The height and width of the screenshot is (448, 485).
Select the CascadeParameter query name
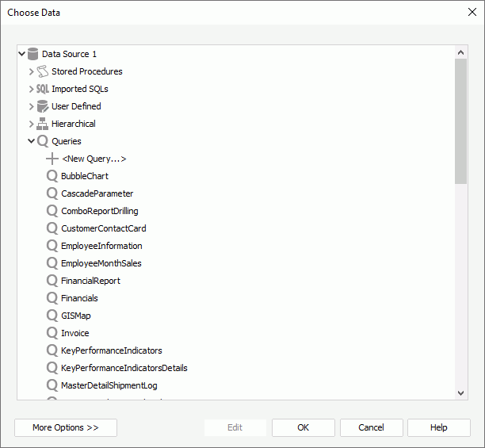(x=97, y=193)
